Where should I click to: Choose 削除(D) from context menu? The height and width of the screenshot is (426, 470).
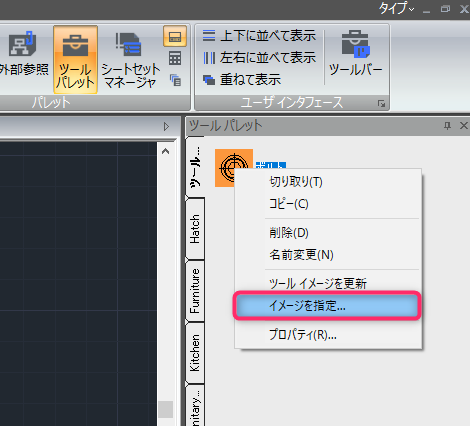coord(328,233)
